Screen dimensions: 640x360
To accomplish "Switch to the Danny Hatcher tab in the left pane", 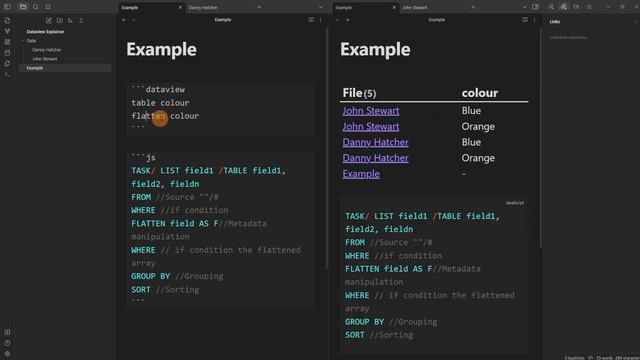I will [x=203, y=7].
